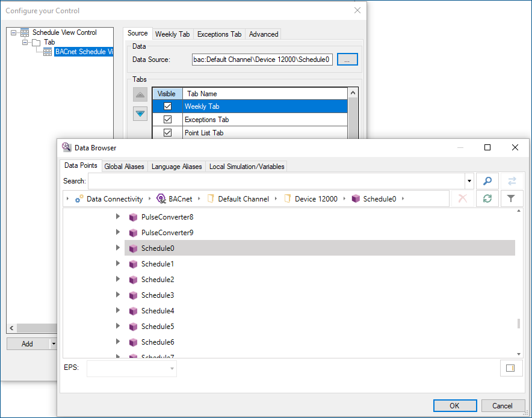Click the PulseConverter9 cube icon
The width and height of the screenshot is (532, 418).
click(134, 233)
